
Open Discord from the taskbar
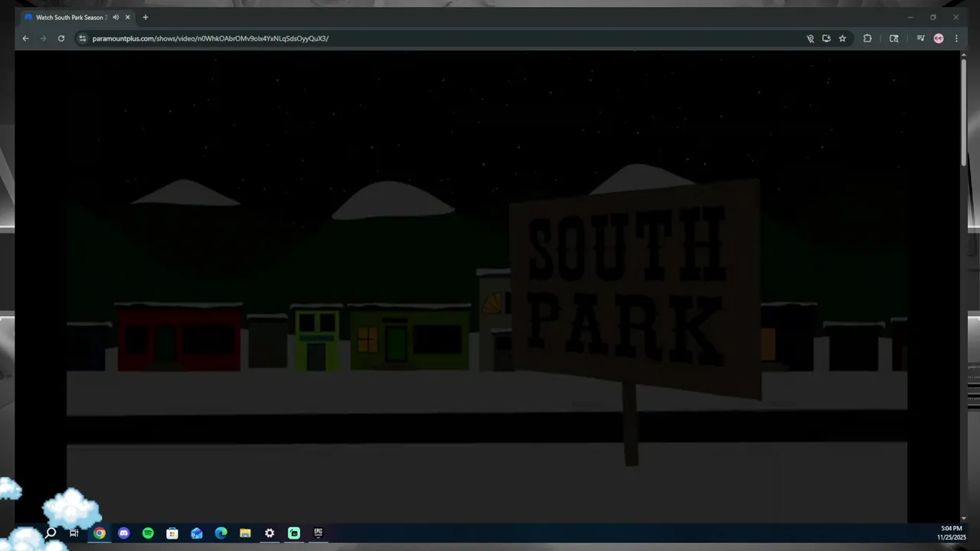[x=124, y=533]
